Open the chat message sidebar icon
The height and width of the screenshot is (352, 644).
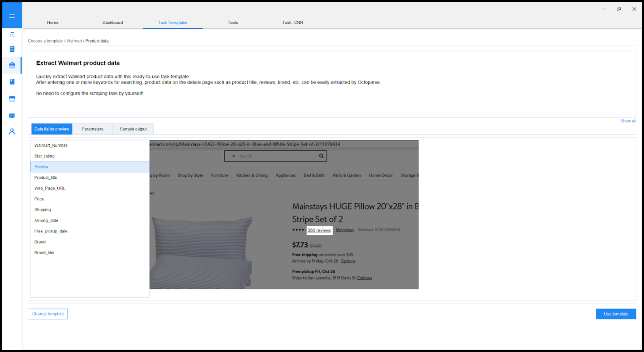click(x=12, y=115)
